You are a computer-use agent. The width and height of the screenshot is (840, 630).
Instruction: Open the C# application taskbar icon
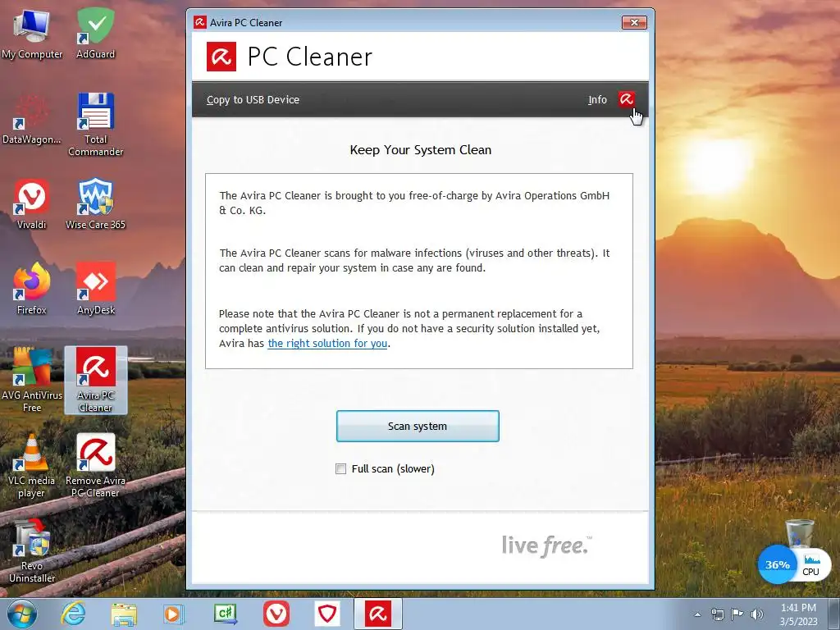click(225, 614)
